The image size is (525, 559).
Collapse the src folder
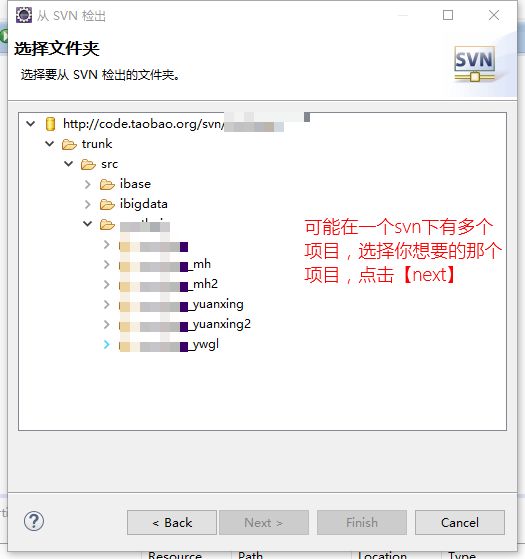coord(68,164)
